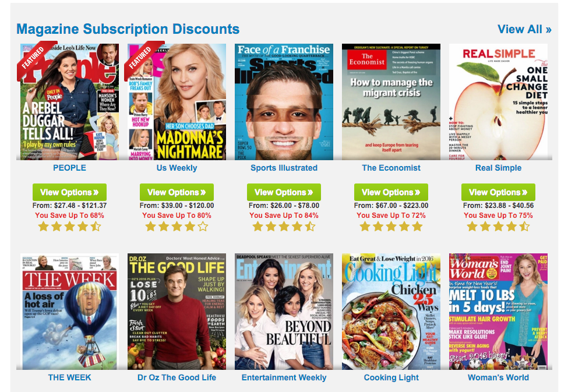Open View Options for Sports Illustrated
The width and height of the screenshot is (568, 392).
coord(284,192)
